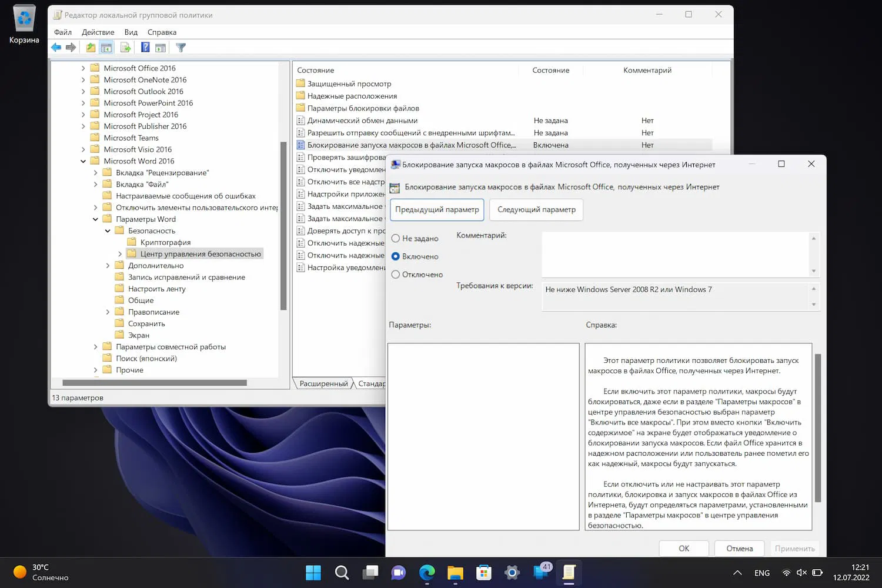Click OK in the policy dialog
Image resolution: width=882 pixels, height=588 pixels.
click(683, 549)
